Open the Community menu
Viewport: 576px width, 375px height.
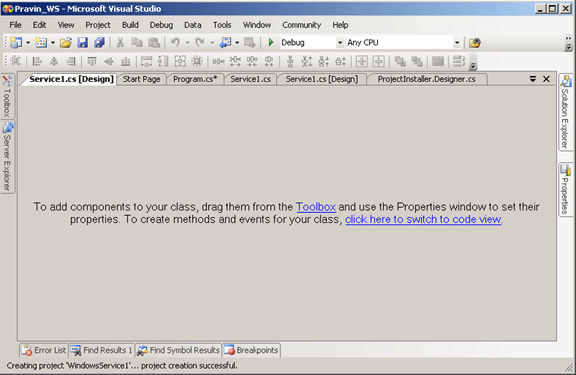click(x=302, y=25)
